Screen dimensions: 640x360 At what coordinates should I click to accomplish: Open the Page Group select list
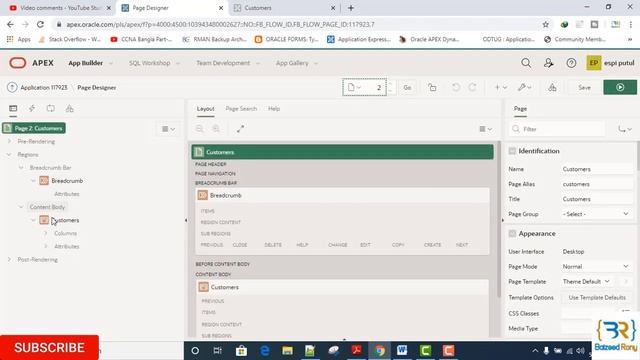coord(596,214)
